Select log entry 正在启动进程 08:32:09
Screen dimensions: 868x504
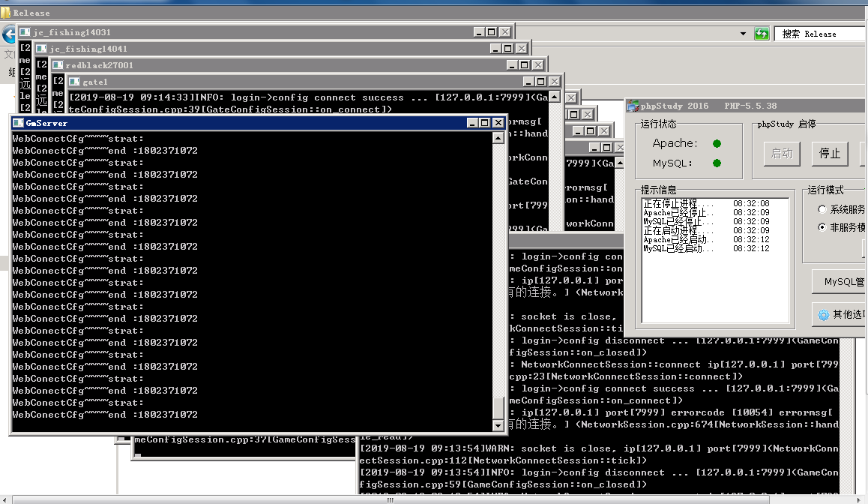coord(706,230)
